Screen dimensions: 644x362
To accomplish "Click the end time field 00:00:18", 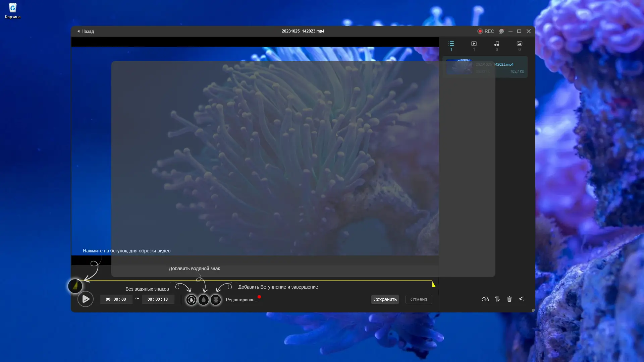I will 158,299.
